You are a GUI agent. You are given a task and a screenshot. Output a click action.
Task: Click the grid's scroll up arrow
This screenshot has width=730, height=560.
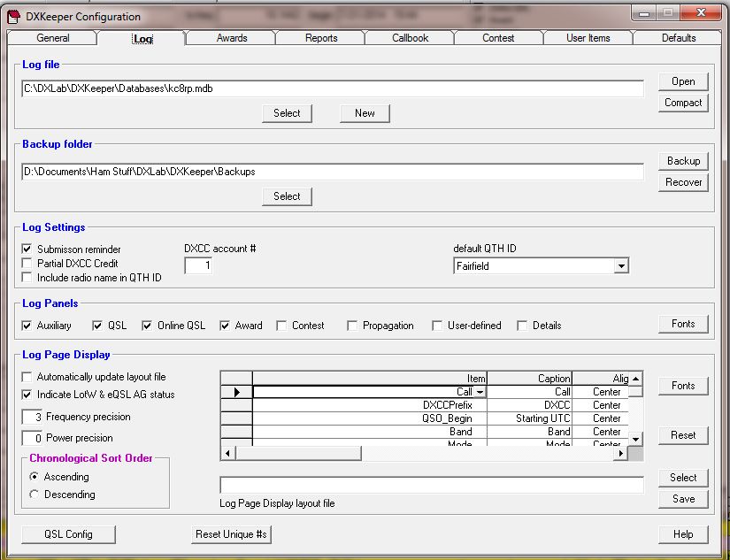pos(636,378)
